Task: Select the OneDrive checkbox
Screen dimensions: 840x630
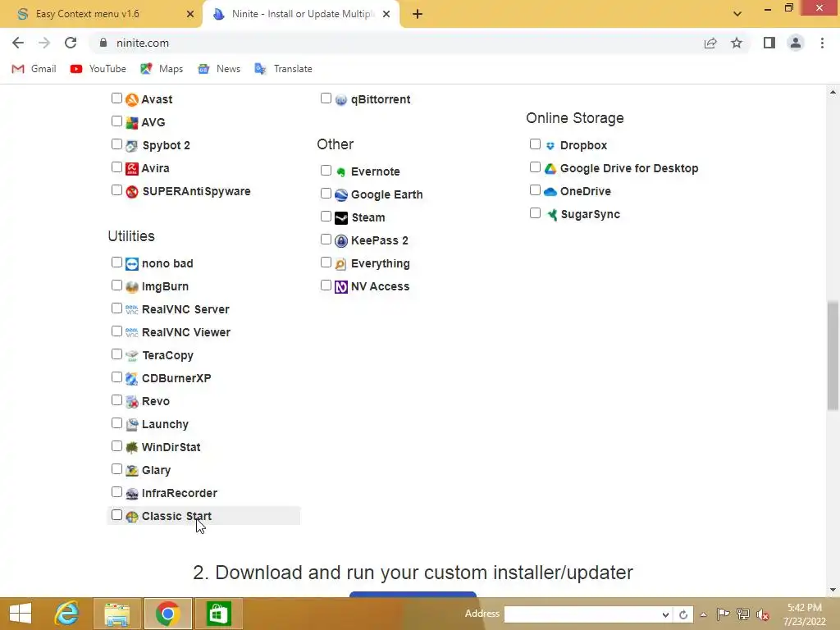Action: click(x=535, y=190)
